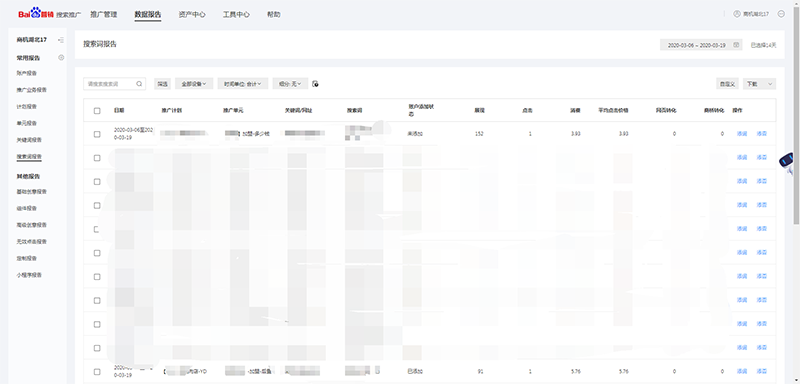800x384 pixels.
Task: Click 商机湖北17 account name in sidebar
Action: (32, 40)
